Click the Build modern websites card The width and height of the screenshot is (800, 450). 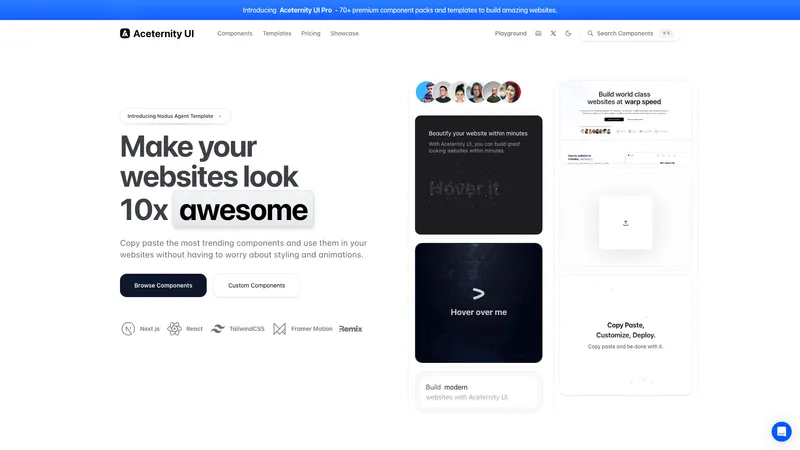479,392
